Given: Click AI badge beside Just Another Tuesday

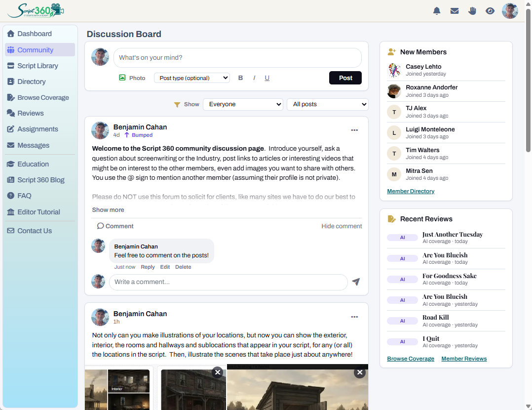Looking at the screenshot, I should point(402,238).
